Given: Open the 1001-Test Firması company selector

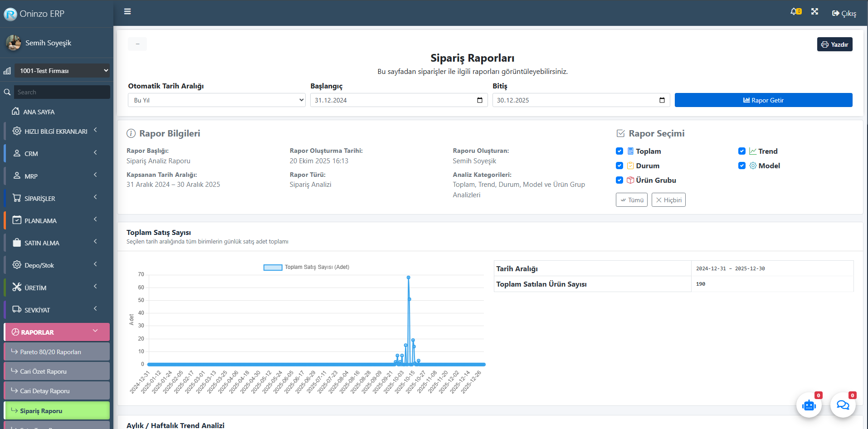Looking at the screenshot, I should click(62, 71).
